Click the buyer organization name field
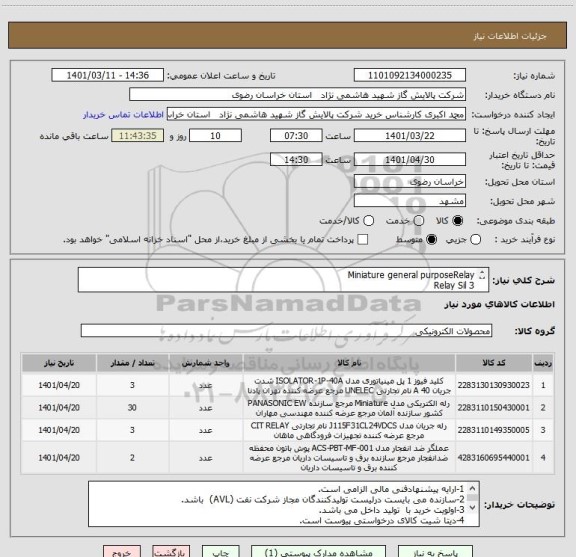This screenshot has height=557, width=576. pyautogui.click(x=298, y=95)
